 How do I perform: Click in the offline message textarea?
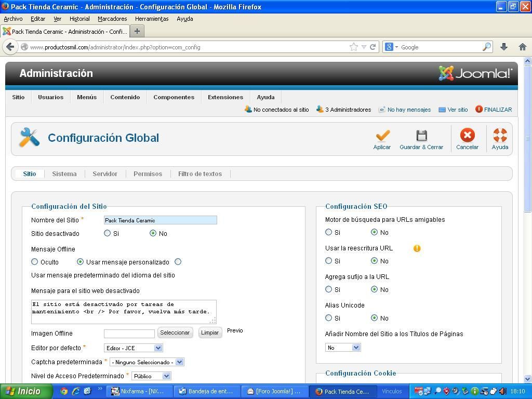tap(124, 312)
